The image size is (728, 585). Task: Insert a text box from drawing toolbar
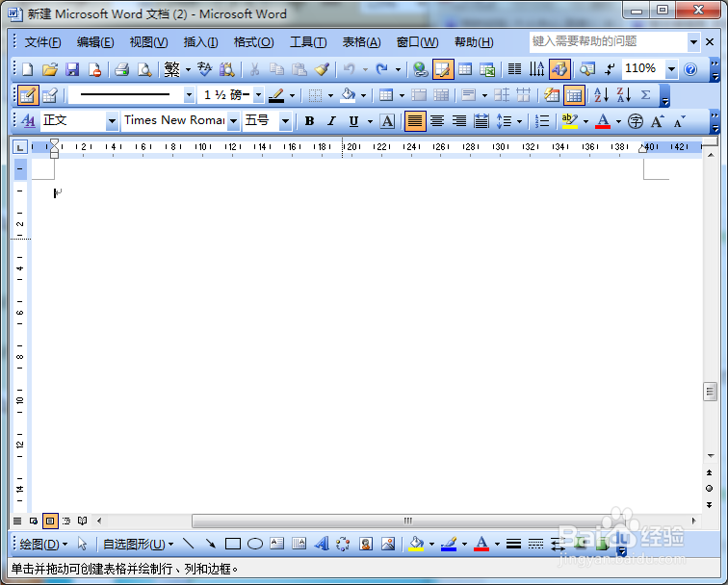tap(277, 544)
